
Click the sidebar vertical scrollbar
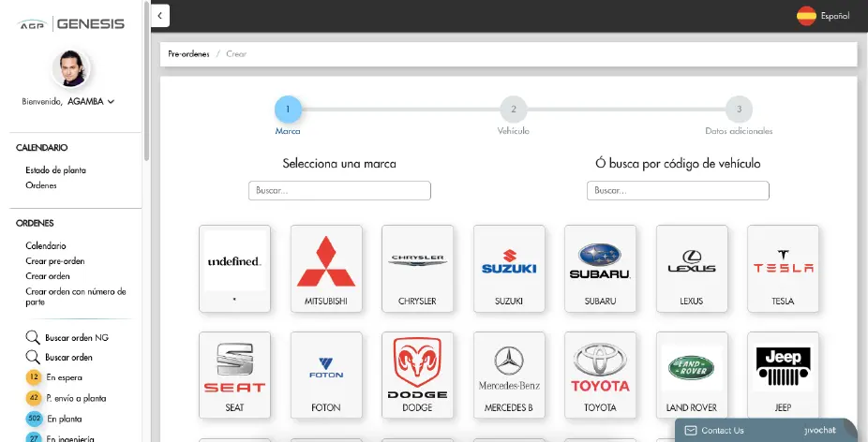[146, 81]
